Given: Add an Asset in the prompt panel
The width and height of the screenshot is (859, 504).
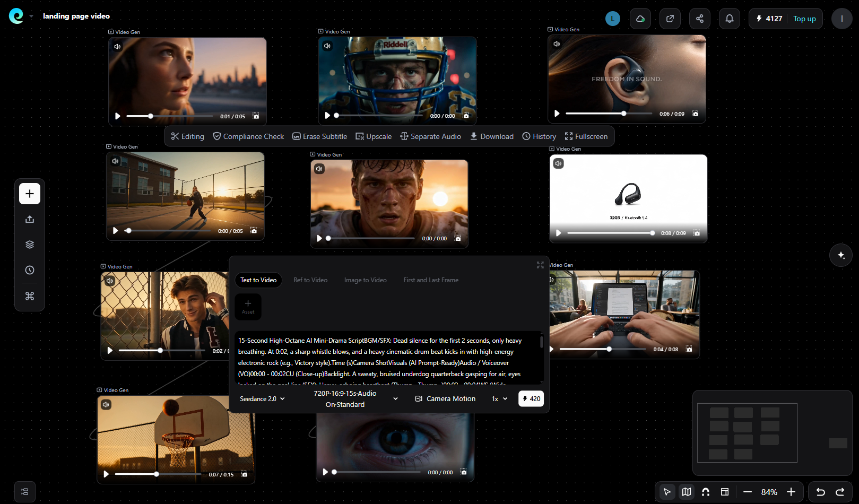Looking at the screenshot, I should click(248, 307).
